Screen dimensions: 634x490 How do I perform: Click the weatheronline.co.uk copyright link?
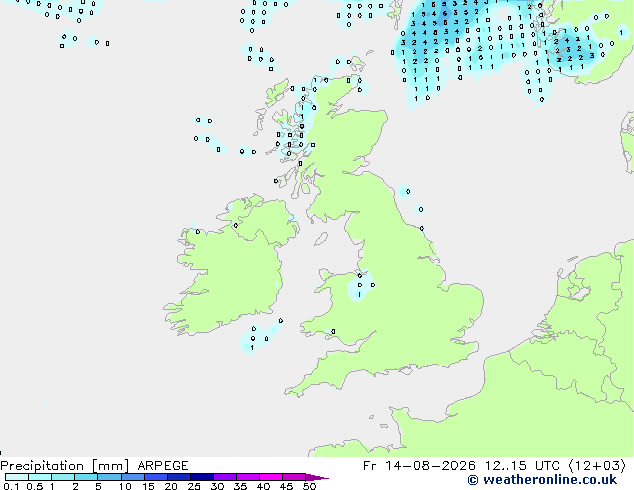click(x=542, y=480)
